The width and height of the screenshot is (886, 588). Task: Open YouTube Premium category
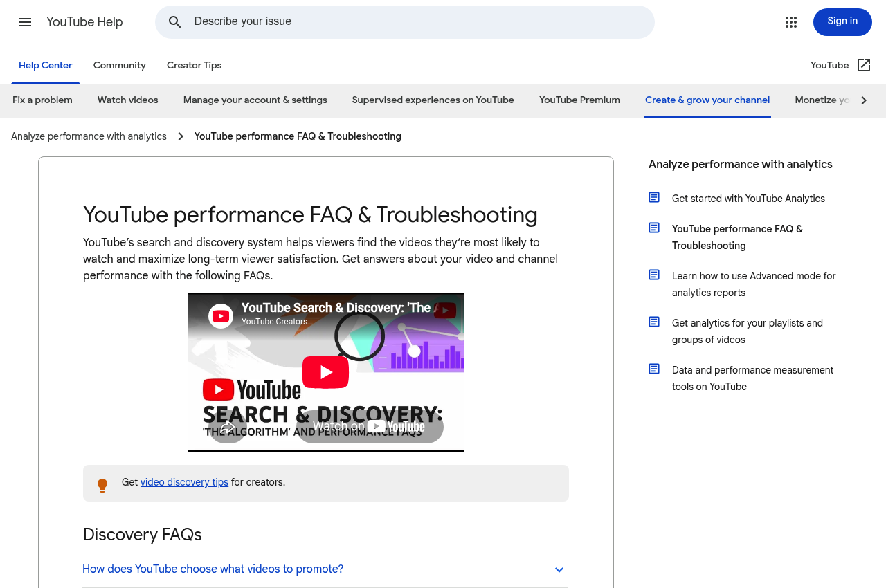[x=580, y=100]
